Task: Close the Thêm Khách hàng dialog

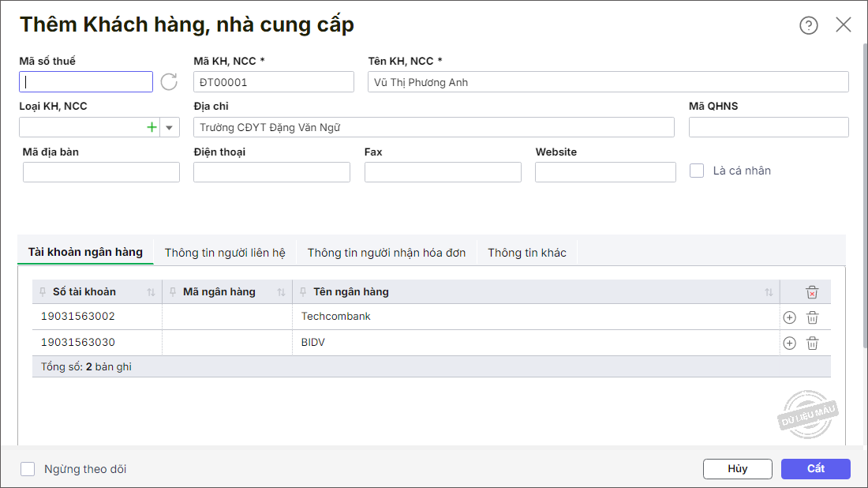Action: tap(844, 25)
